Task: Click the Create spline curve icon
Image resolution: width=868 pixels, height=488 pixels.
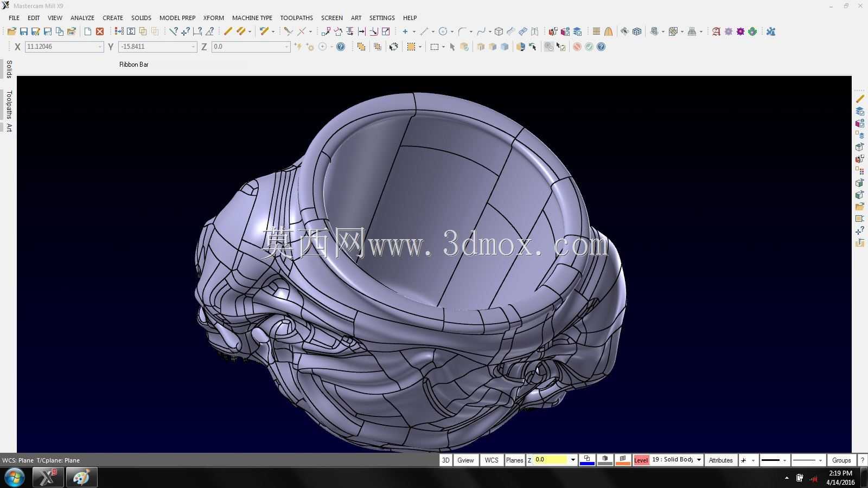Action: pyautogui.click(x=481, y=31)
